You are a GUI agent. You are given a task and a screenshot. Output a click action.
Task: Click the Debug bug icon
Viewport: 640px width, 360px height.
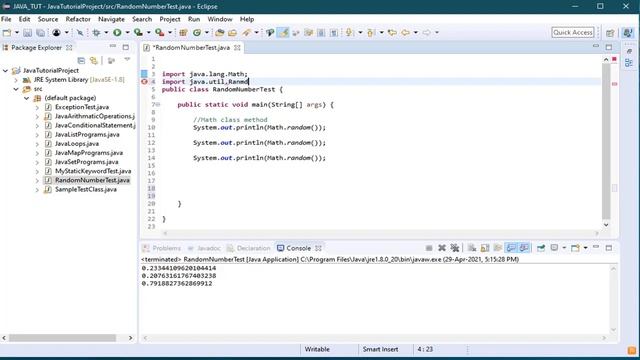96,33
